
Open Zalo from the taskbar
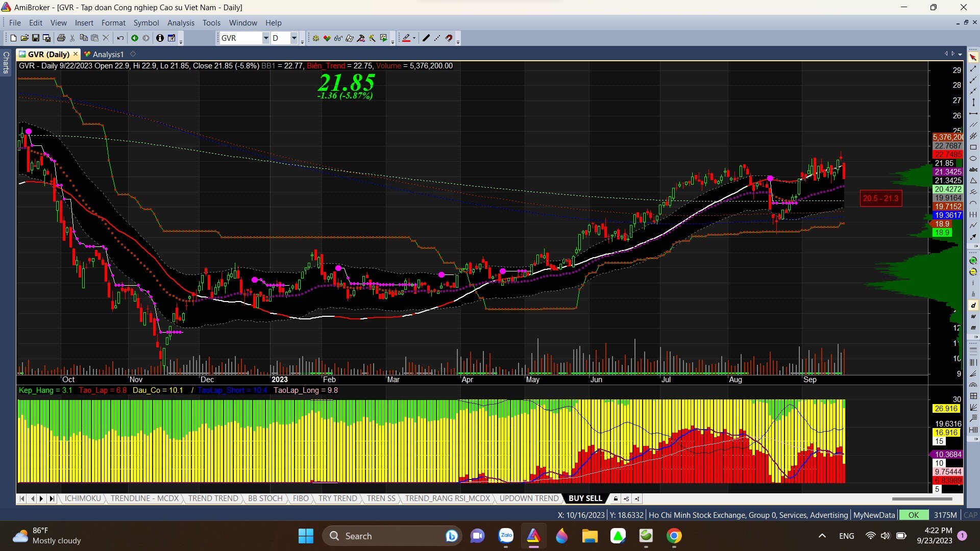coord(506,536)
